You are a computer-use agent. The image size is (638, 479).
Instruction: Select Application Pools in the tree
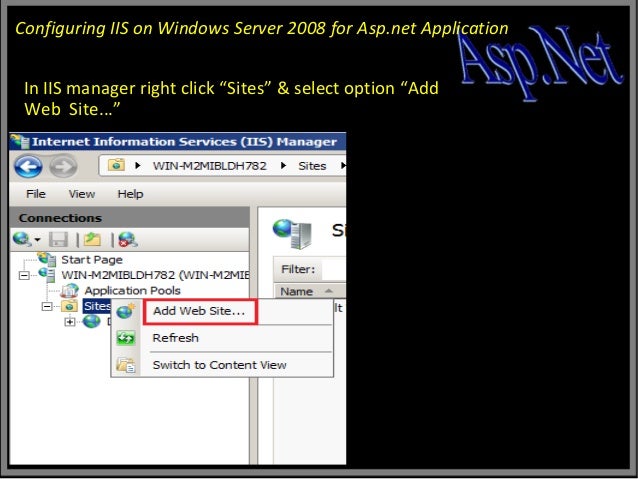[x=132, y=291]
